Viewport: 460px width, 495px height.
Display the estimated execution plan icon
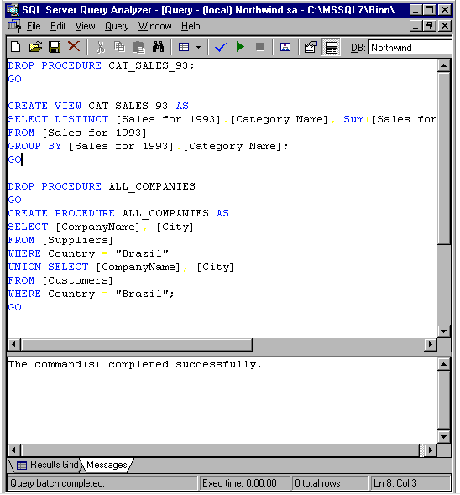pyautogui.click(x=285, y=47)
